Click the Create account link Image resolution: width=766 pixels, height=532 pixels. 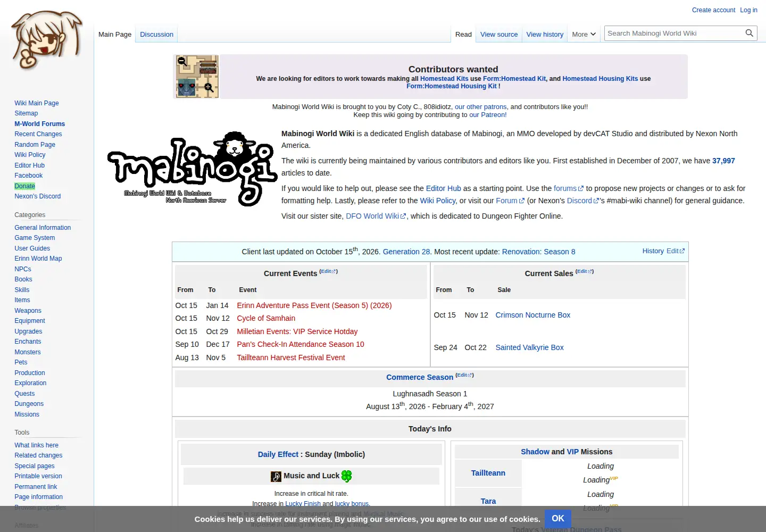coord(713,10)
